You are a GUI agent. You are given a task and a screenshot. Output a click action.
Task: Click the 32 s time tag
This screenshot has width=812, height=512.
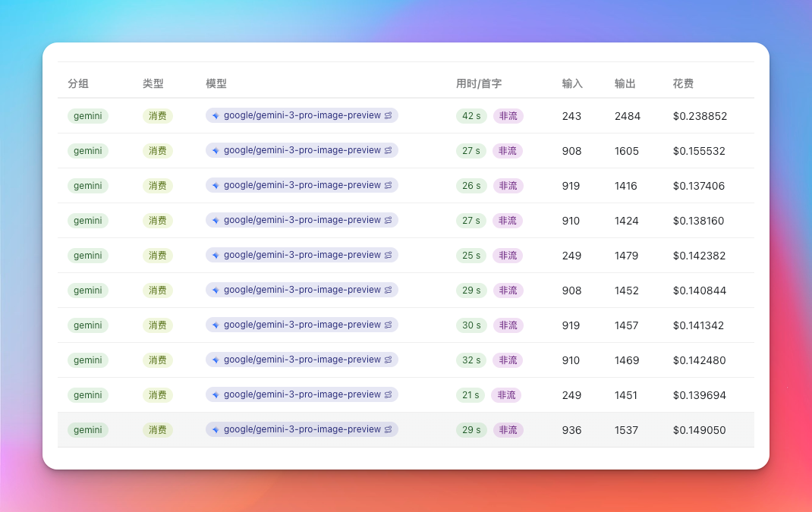[x=471, y=360]
